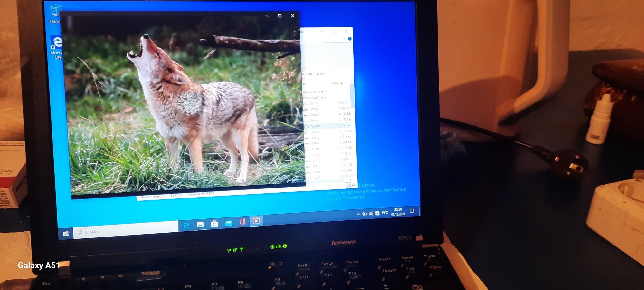Select the WMV file sized 2 402 КБ

pos(328,154)
